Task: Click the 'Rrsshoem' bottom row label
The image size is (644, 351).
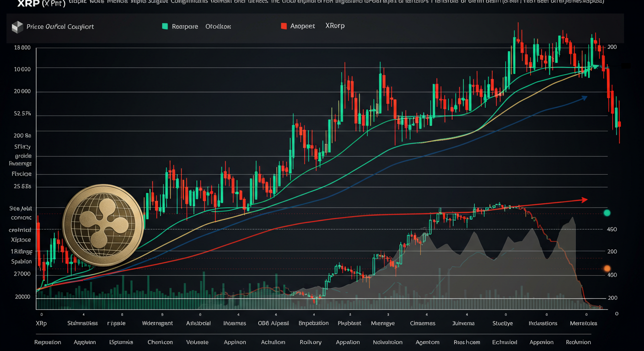Action: point(466,342)
